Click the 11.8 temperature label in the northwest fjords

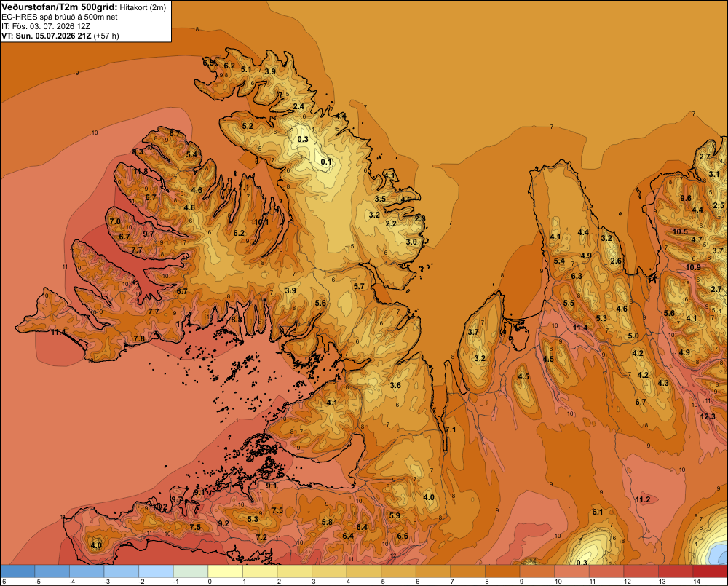(141, 171)
